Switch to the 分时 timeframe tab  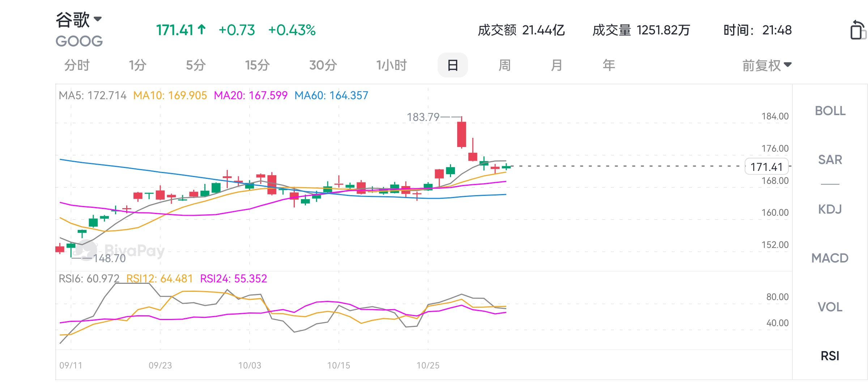coord(77,66)
